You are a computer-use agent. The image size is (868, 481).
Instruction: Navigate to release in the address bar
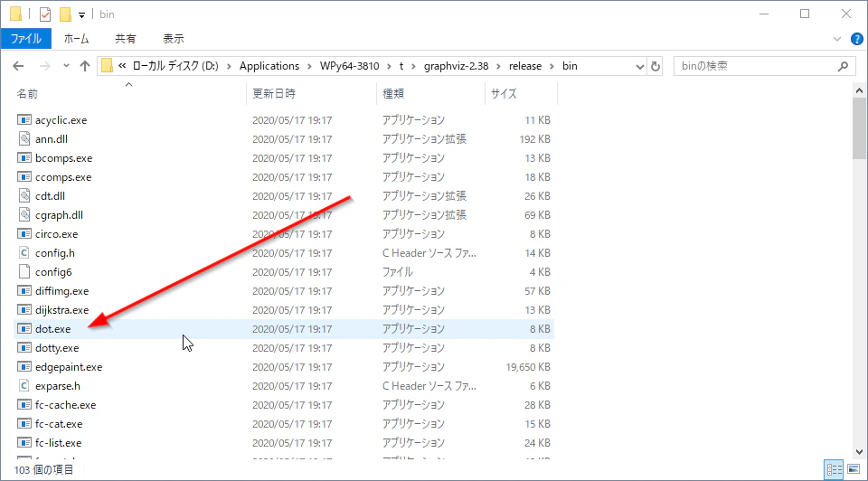coord(525,66)
